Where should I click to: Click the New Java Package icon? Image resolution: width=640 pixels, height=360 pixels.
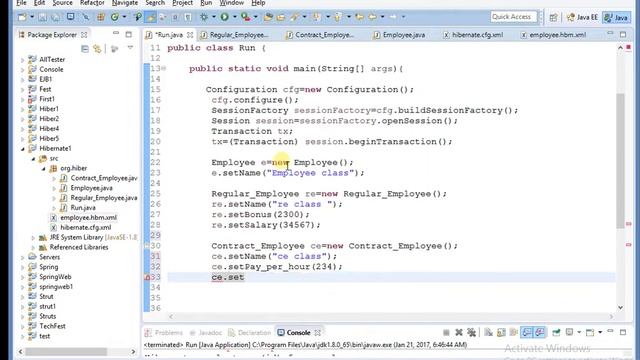pyautogui.click(x=100, y=17)
